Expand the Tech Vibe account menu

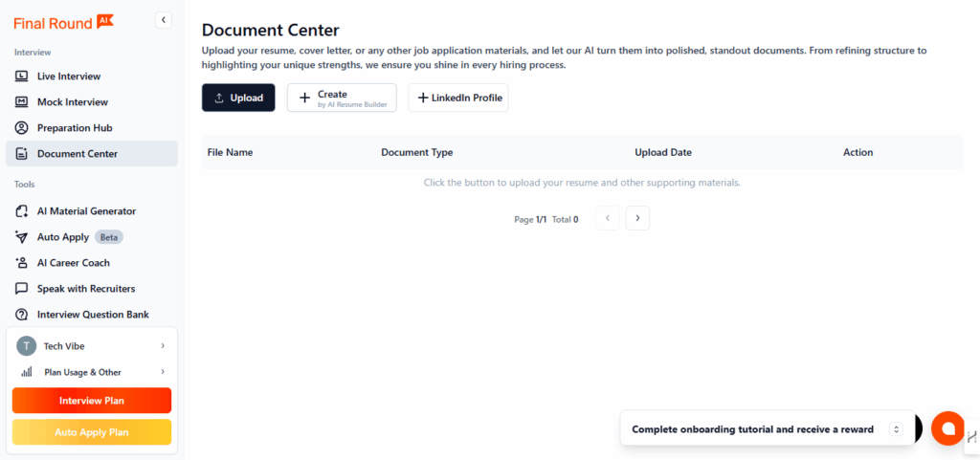pos(92,346)
